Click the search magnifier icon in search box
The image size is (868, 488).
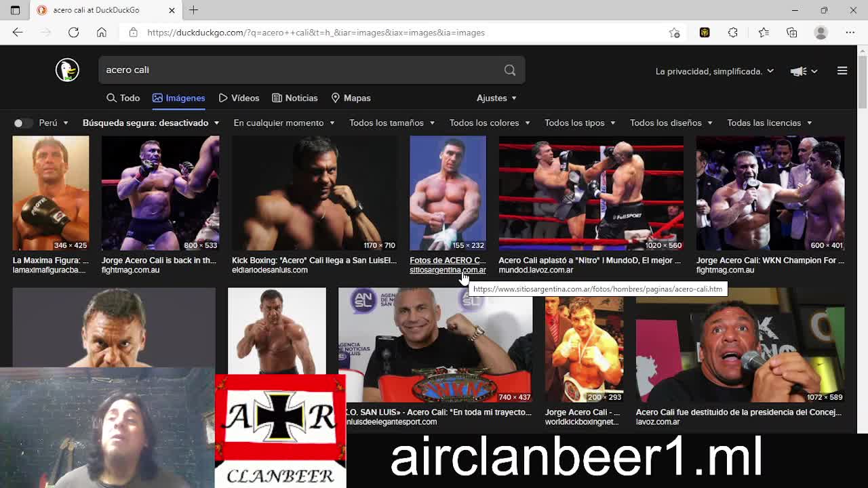coord(510,70)
